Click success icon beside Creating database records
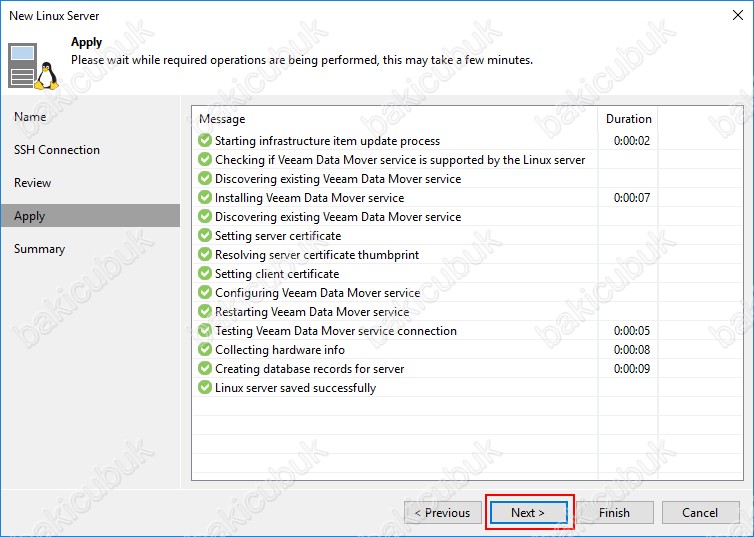The width and height of the screenshot is (754, 537). pyautogui.click(x=205, y=368)
